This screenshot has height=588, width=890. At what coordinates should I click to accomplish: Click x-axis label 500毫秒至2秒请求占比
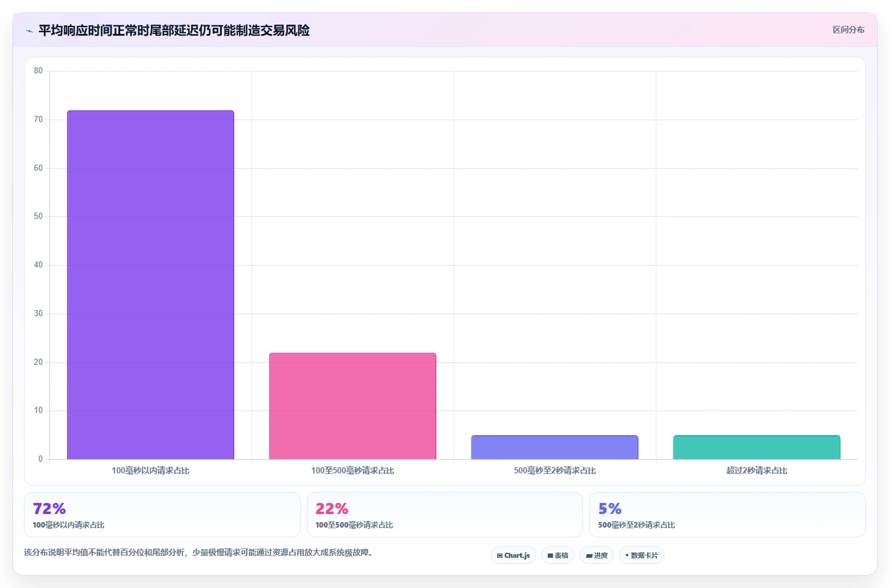point(555,471)
